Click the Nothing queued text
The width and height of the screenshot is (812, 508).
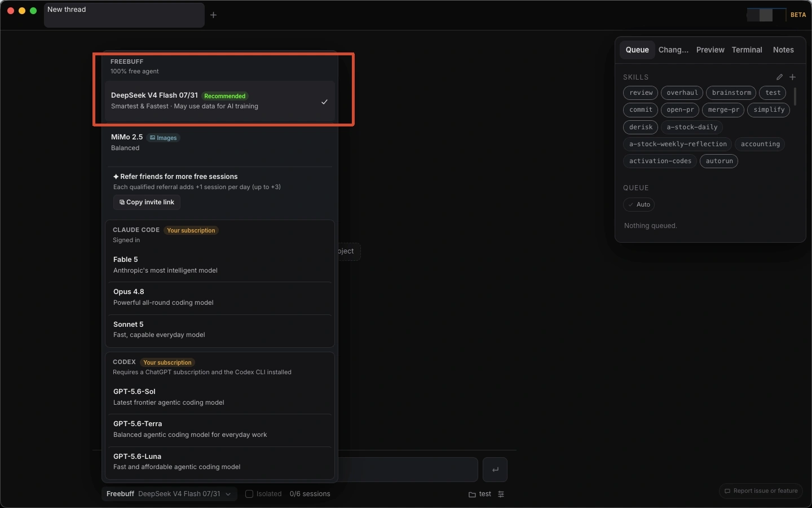pyautogui.click(x=650, y=226)
